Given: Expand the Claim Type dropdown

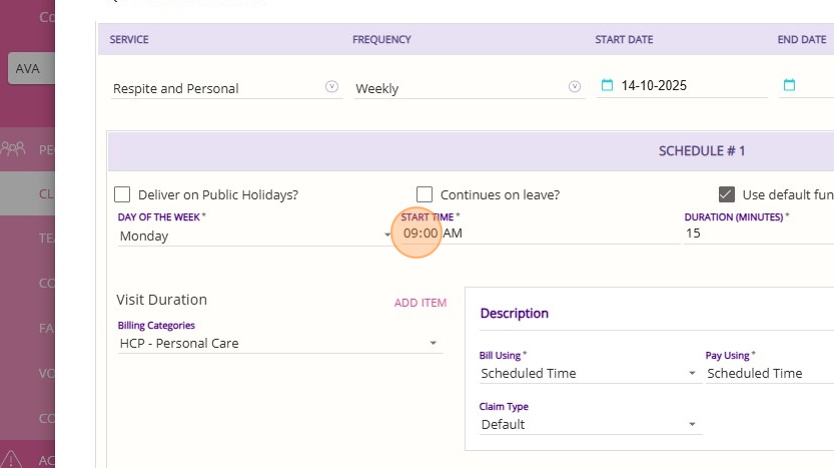Looking at the screenshot, I should (x=589, y=424).
